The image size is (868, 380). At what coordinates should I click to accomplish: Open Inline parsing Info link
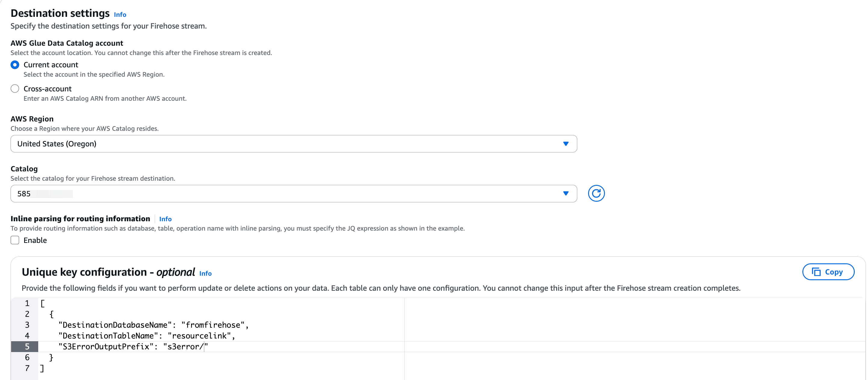(x=165, y=219)
